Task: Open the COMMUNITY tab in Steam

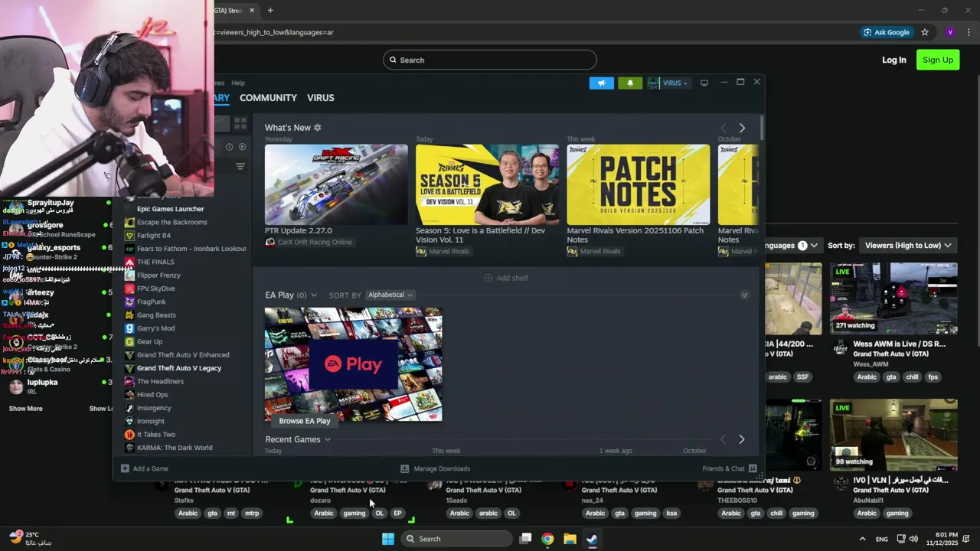Action: tap(268, 98)
